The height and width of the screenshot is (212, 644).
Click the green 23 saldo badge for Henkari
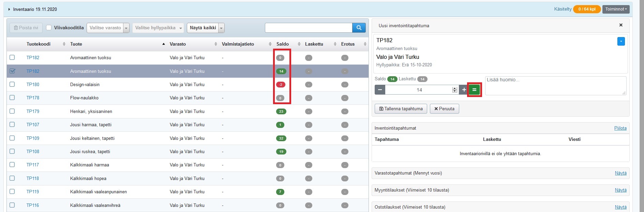click(x=281, y=112)
